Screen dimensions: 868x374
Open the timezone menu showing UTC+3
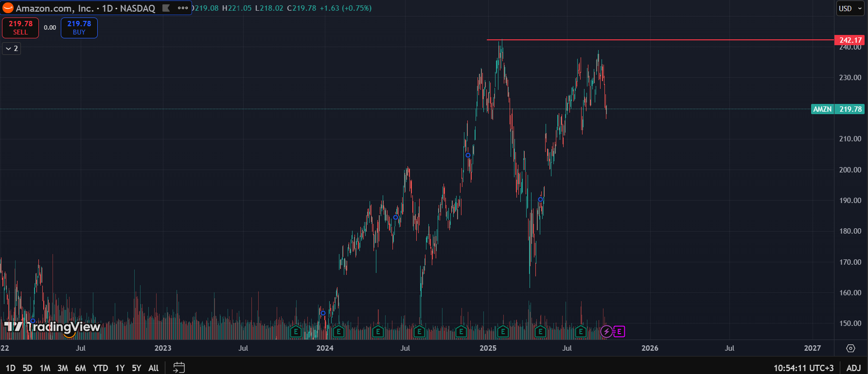click(x=803, y=368)
